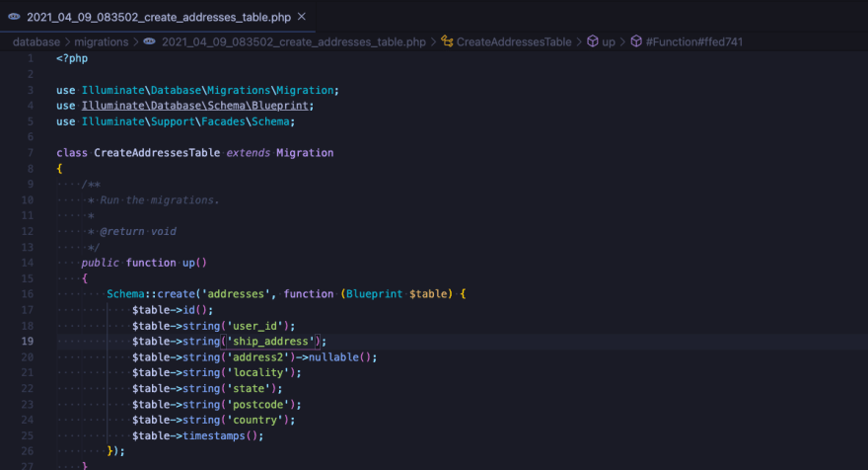Select the #Function#ffed741 breadcrumb
The width and height of the screenshot is (868, 470).
coord(694,42)
